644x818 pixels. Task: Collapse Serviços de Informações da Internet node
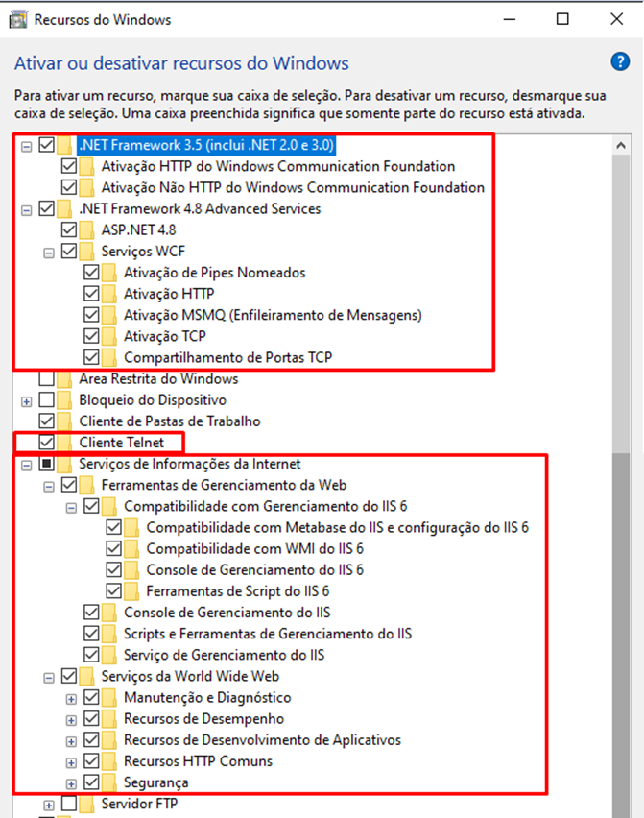point(26,466)
